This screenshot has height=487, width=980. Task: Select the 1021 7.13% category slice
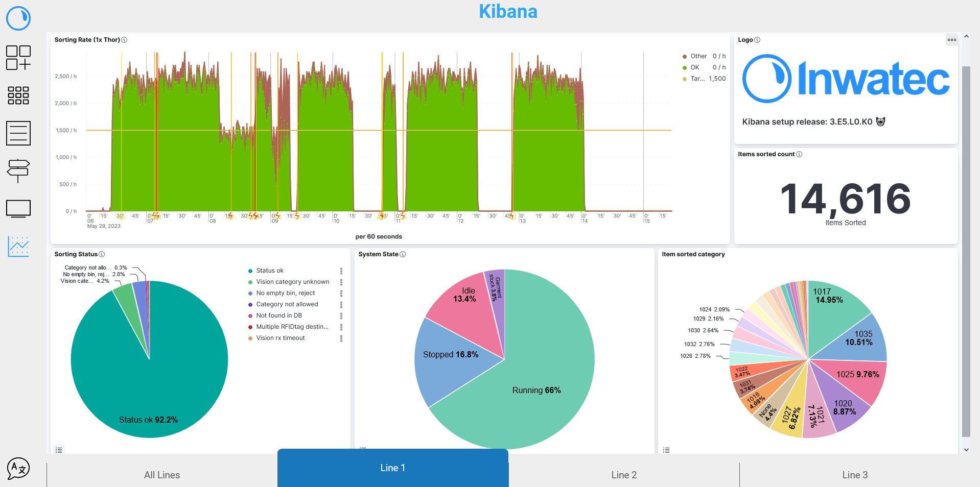pos(816,416)
